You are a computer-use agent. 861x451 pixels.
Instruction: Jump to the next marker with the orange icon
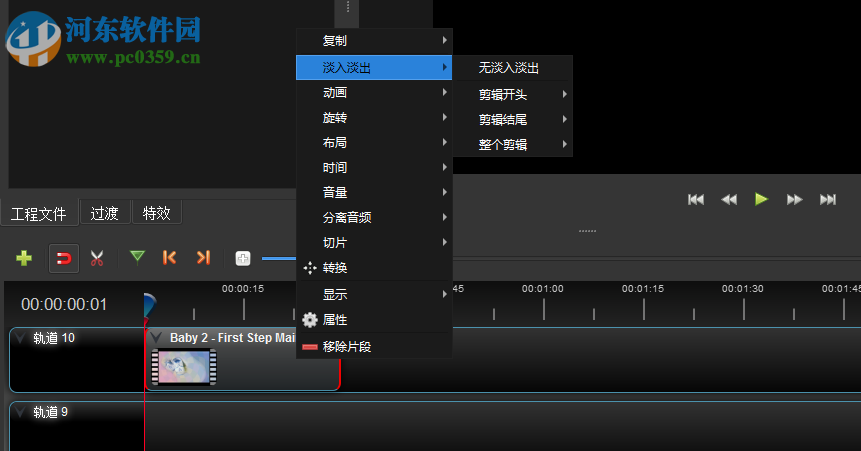(x=204, y=257)
